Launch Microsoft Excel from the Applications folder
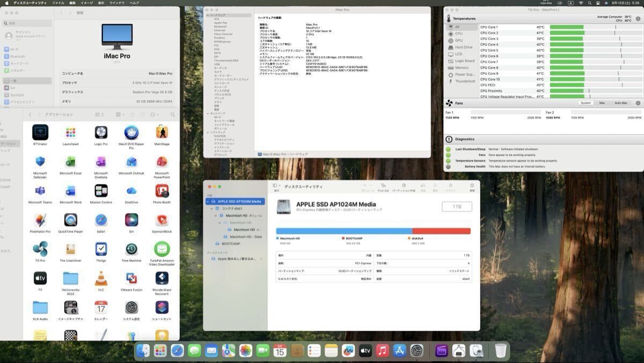The height and width of the screenshot is (363, 644). (x=70, y=162)
